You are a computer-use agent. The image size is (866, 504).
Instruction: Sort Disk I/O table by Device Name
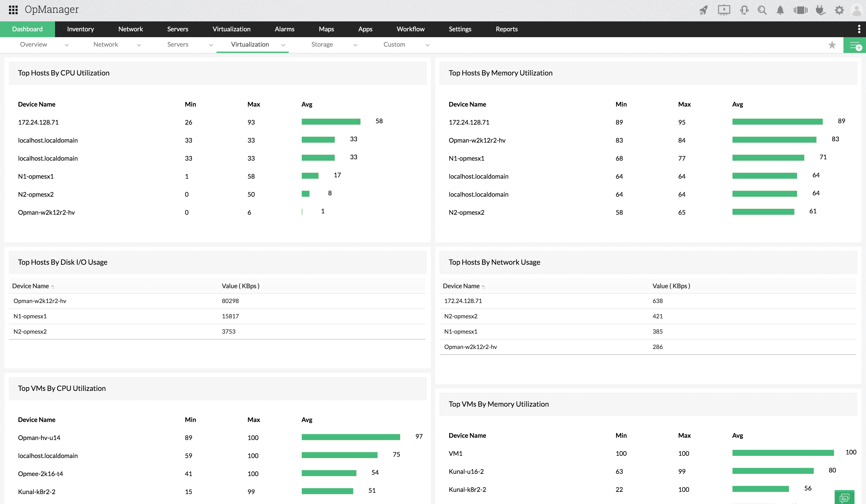point(33,286)
